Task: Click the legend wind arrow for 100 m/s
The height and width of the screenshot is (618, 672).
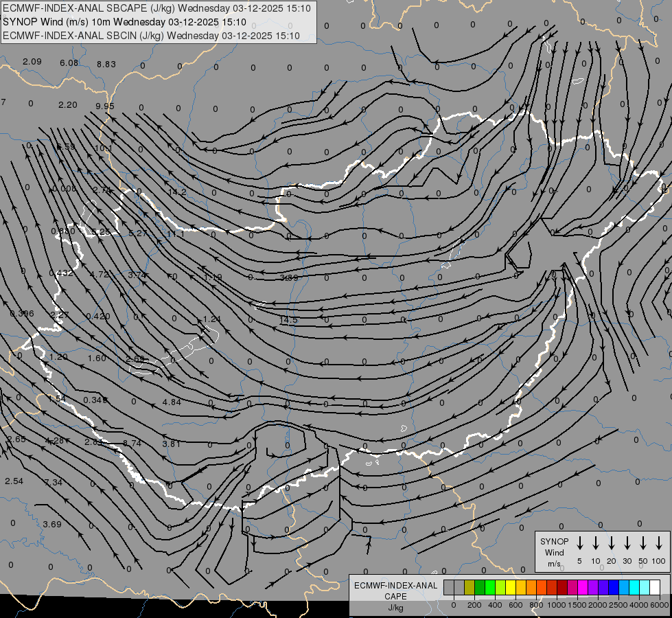Action: coord(659,543)
